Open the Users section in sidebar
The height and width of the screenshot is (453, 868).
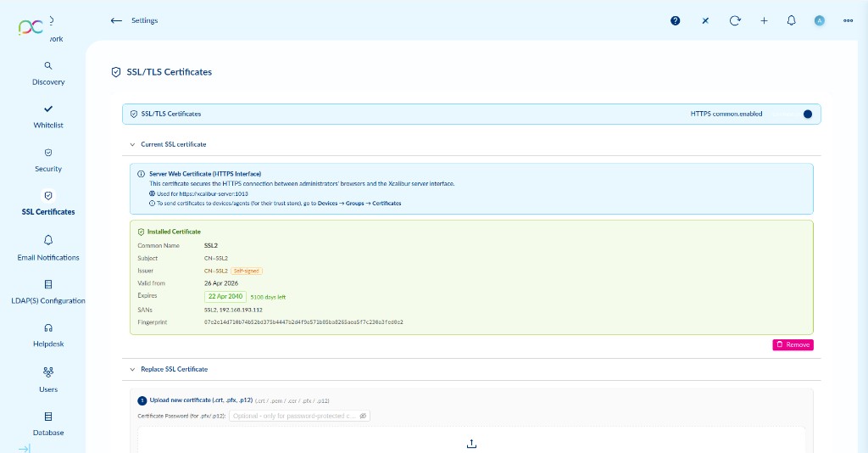pyautogui.click(x=48, y=379)
